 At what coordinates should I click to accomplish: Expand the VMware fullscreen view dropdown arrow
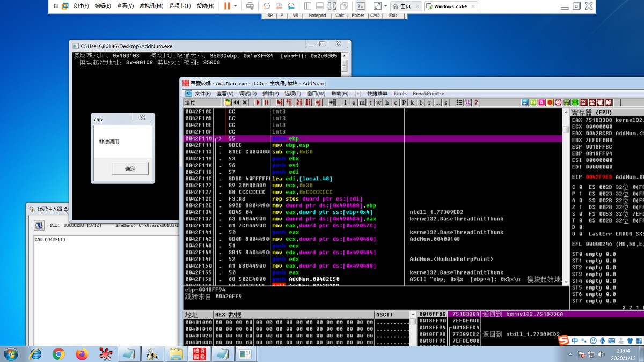(x=386, y=6)
